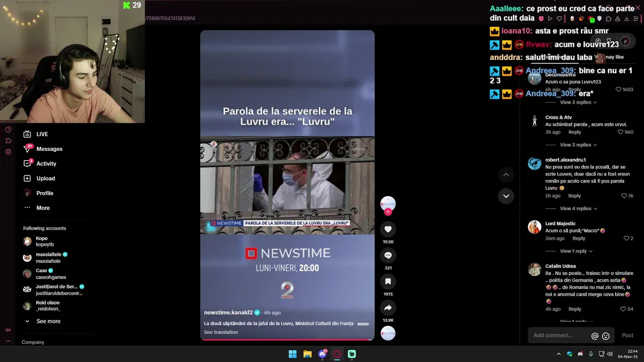Image resolution: width=644 pixels, height=362 pixels.
Task: Open Case caseohgames account
Action: tap(45, 274)
